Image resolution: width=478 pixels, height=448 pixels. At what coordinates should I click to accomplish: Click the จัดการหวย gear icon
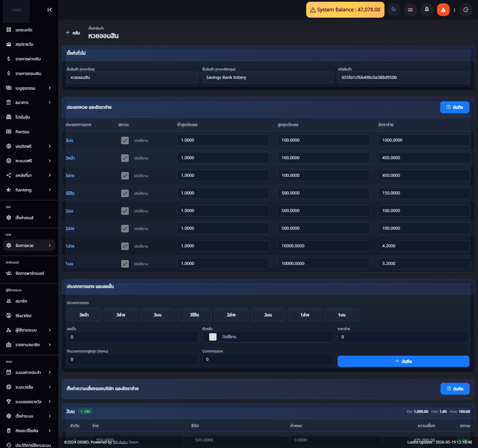(9, 246)
